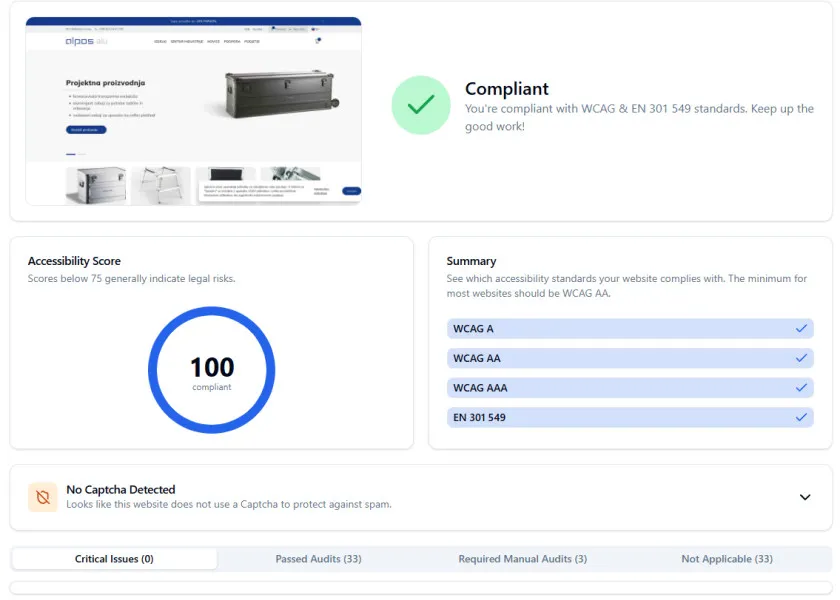The height and width of the screenshot is (600, 840).
Task: Open the Critical Issues (0) tab
Action: click(114, 559)
